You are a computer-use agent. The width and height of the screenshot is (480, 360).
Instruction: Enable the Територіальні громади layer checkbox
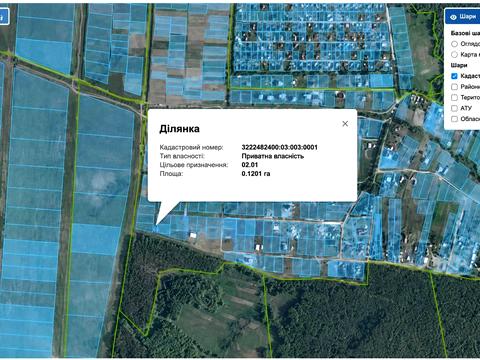click(454, 97)
